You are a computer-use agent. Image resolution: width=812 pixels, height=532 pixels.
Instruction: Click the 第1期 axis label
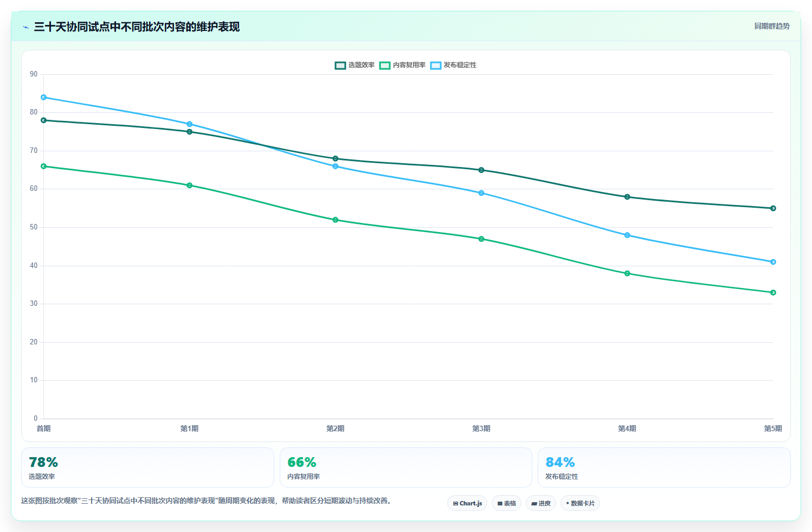coord(190,428)
